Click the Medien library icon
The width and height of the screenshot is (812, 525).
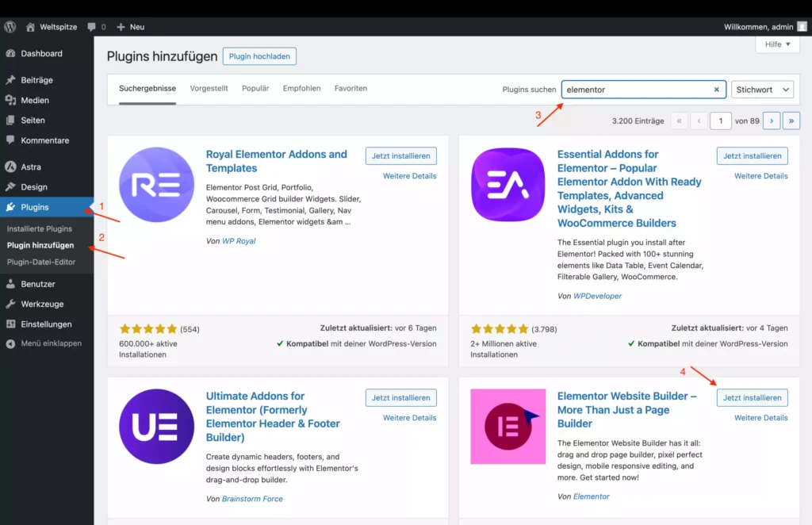pyautogui.click(x=10, y=101)
